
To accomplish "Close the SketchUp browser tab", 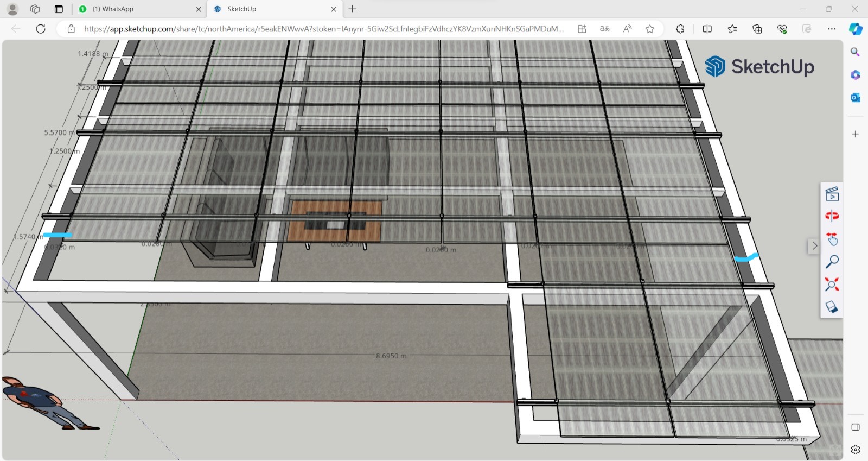I will [x=334, y=9].
